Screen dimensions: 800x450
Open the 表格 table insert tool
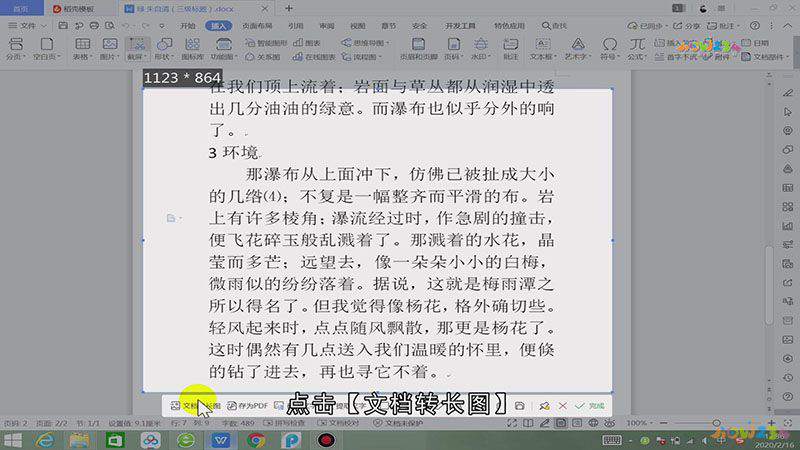point(83,49)
